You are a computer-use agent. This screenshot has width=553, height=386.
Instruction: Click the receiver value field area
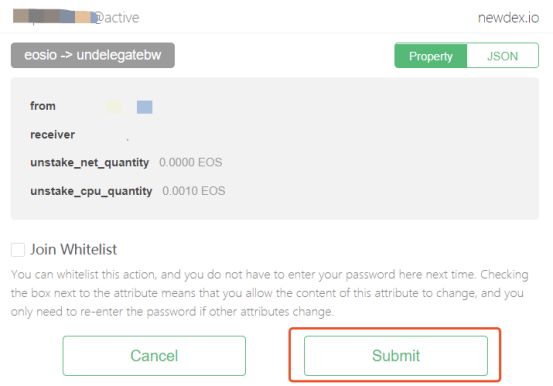(x=128, y=135)
